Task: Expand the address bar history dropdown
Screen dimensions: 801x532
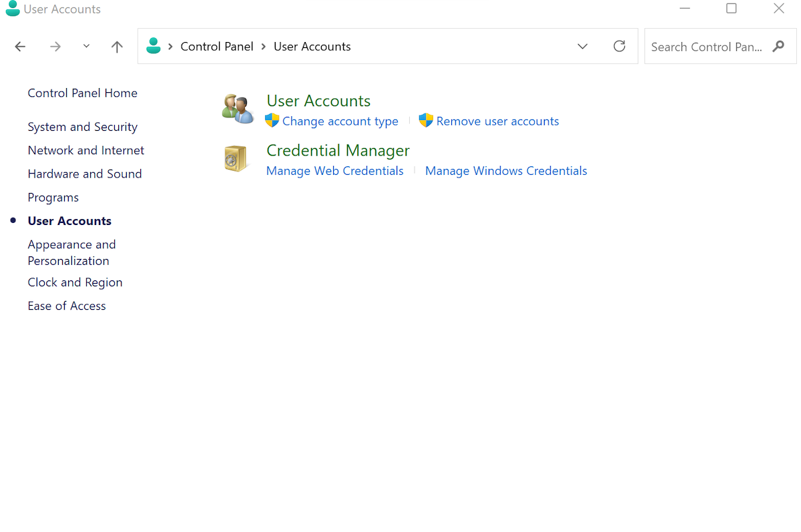Action: click(x=583, y=46)
